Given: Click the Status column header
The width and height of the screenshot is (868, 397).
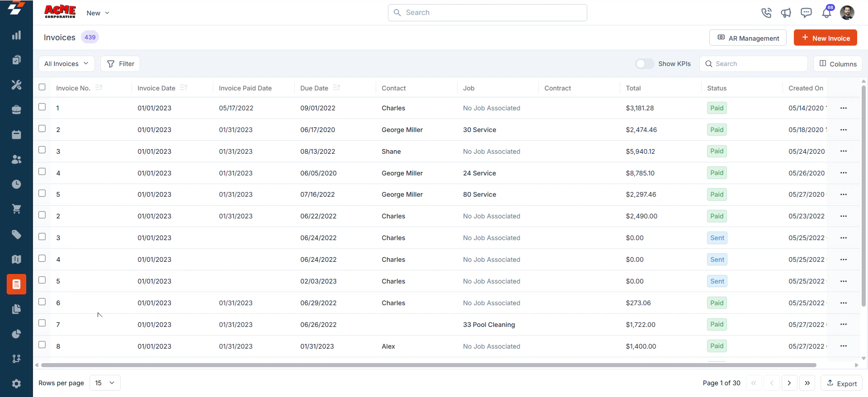Looking at the screenshot, I should point(717,88).
